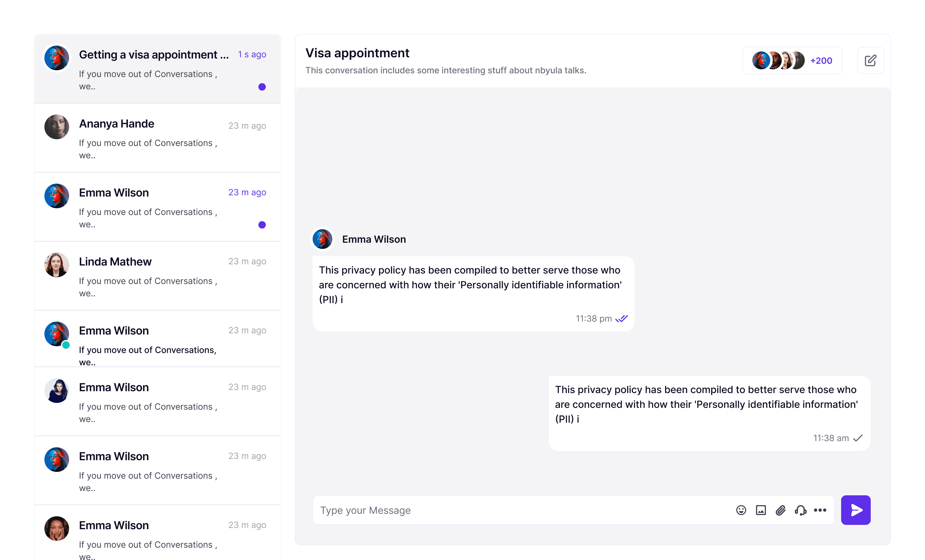The height and width of the screenshot is (560, 925).
Task: Attach a file with paperclip icon
Action: click(780, 510)
